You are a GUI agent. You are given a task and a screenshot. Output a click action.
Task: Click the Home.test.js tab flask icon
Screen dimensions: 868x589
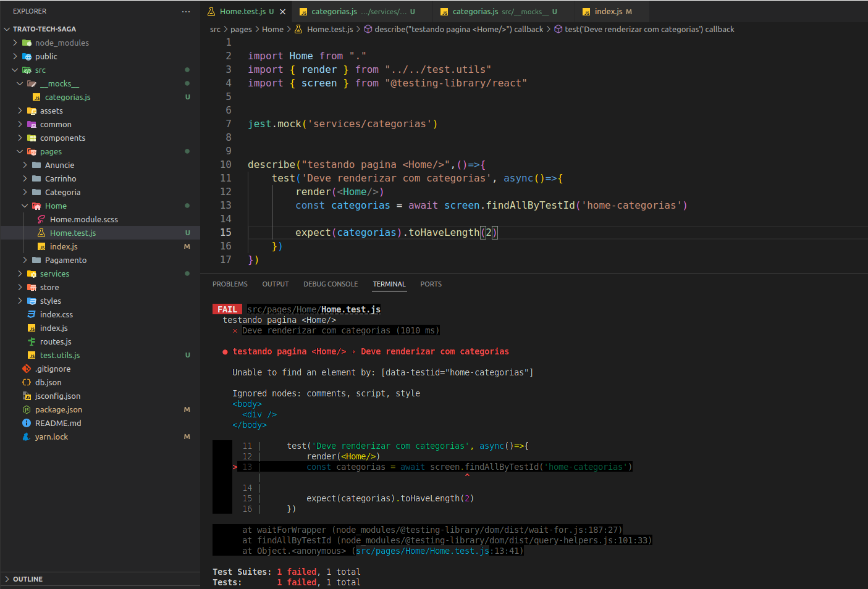211,12
